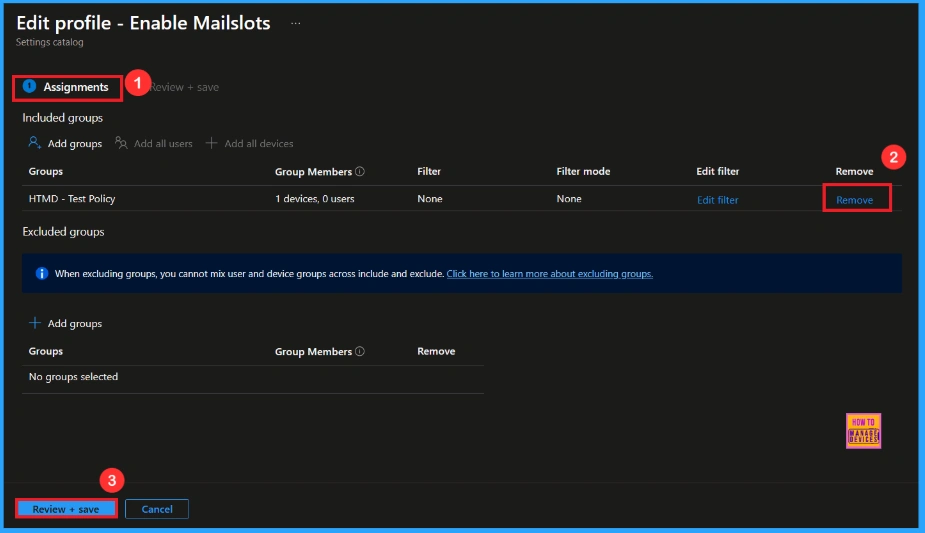Click the Add all users icon
The image size is (925, 533).
[x=121, y=144]
